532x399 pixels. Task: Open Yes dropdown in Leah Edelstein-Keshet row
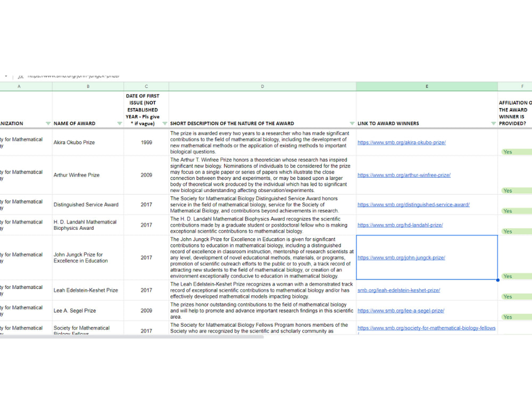(x=517, y=296)
